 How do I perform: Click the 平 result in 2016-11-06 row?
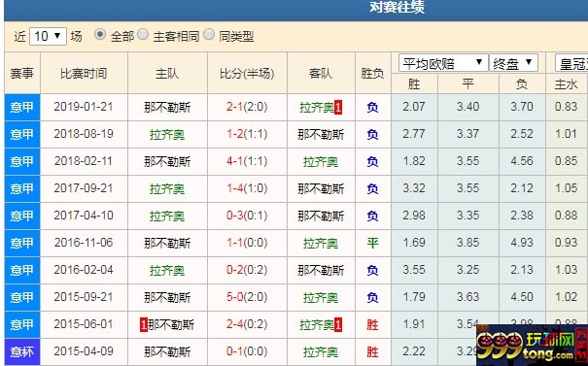pos(372,243)
